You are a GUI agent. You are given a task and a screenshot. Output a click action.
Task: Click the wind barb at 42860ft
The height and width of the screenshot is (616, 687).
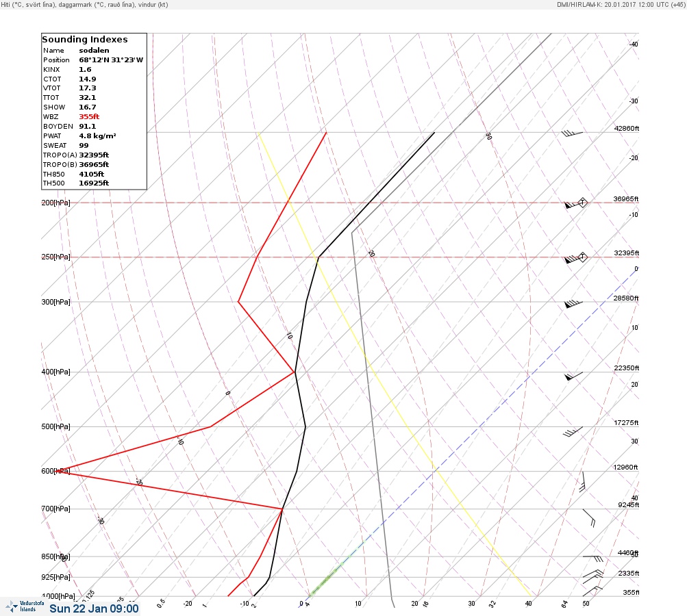pos(572,133)
